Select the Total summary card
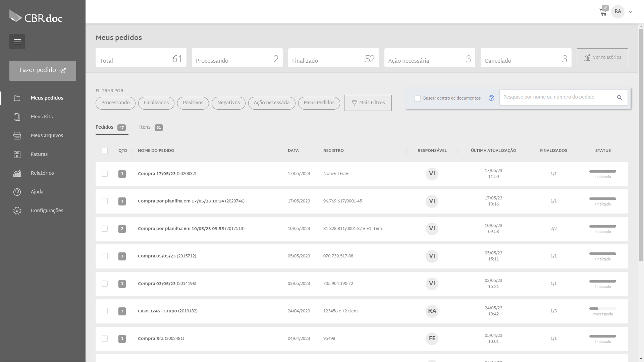 click(x=141, y=58)
